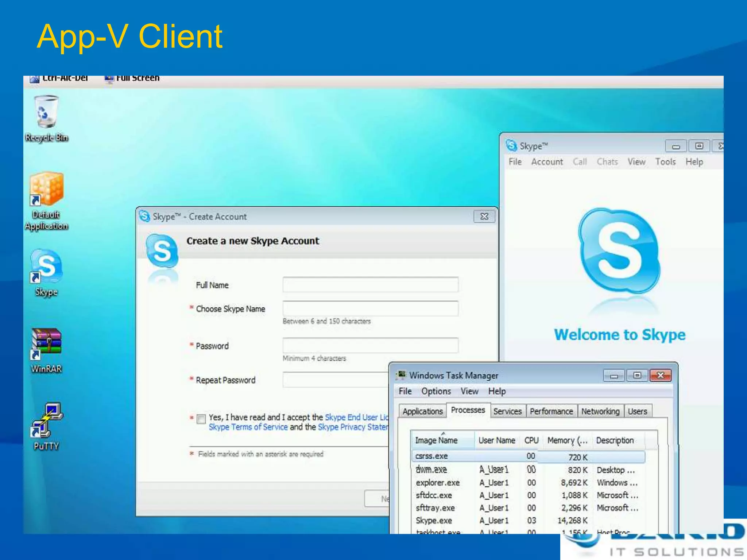
Task: Click the Ctrl-Alt-Del toolbar button
Action: pos(59,78)
